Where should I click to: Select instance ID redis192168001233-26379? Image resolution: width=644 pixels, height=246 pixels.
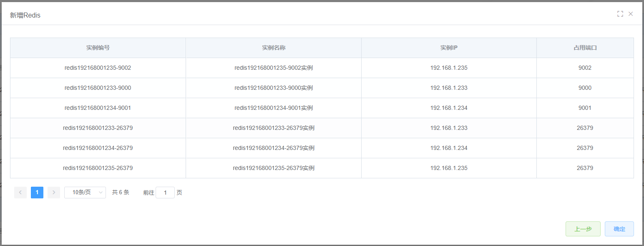98,128
